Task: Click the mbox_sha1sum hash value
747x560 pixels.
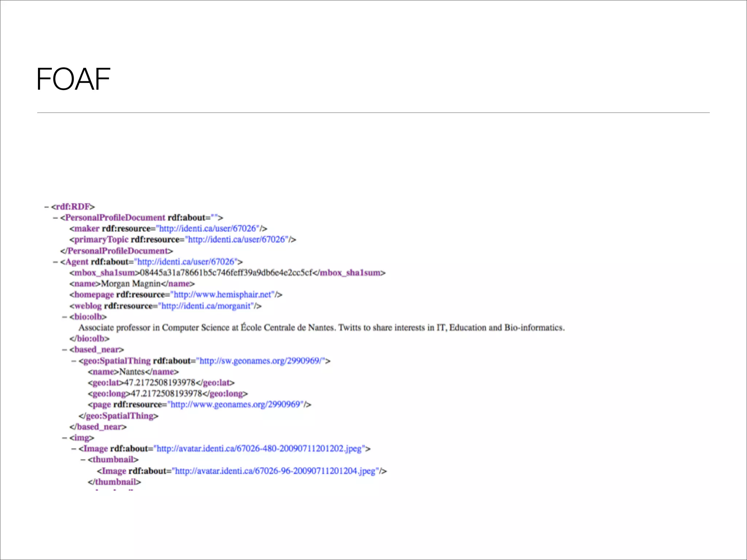Action: click(x=226, y=273)
